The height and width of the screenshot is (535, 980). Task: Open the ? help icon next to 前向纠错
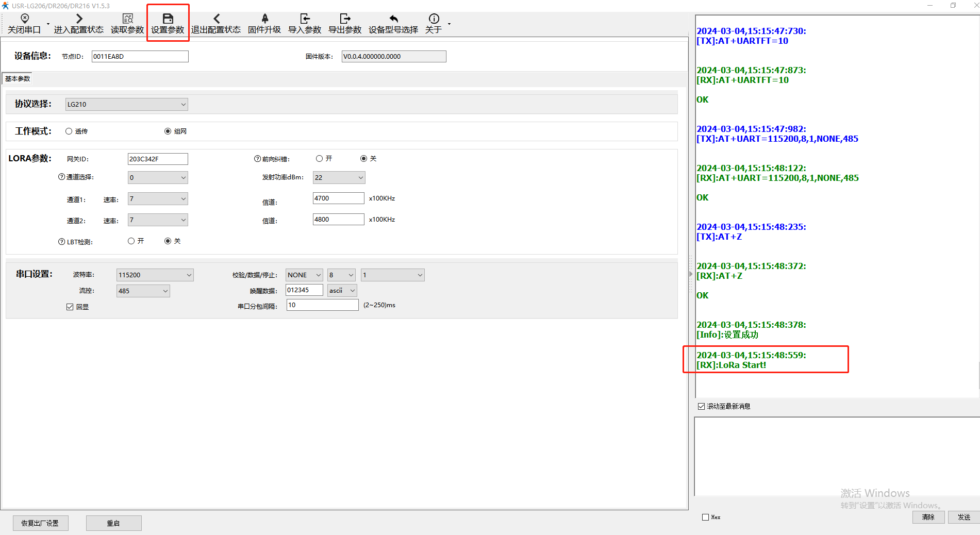pyautogui.click(x=257, y=159)
